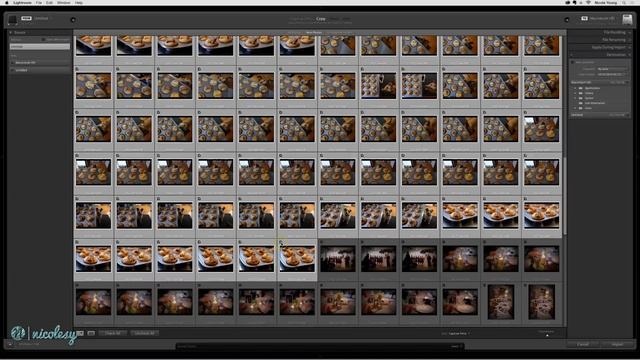The height and width of the screenshot is (360, 640).
Task: Open the Date Format dropdown
Action: pyautogui.click(x=611, y=74)
